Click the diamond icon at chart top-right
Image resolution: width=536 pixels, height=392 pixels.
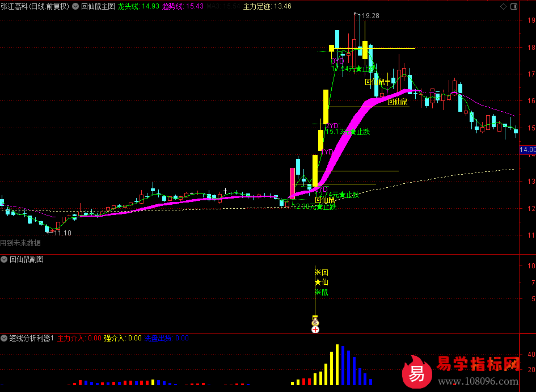point(501,6)
